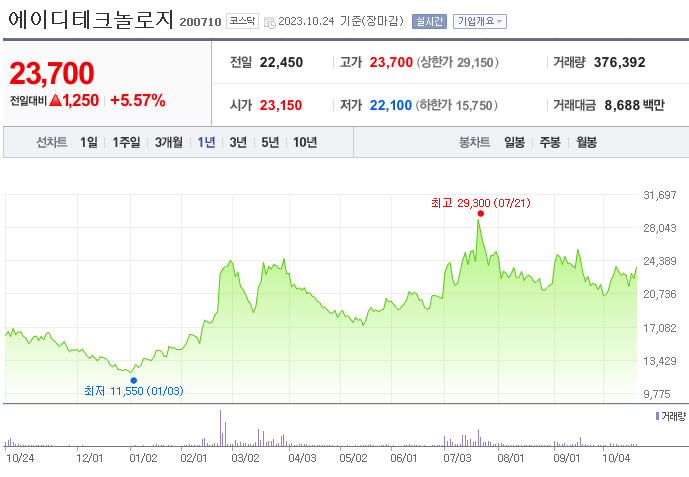Click the 24,389 y-axis label
The height and width of the screenshot is (477, 689).
coord(660,261)
